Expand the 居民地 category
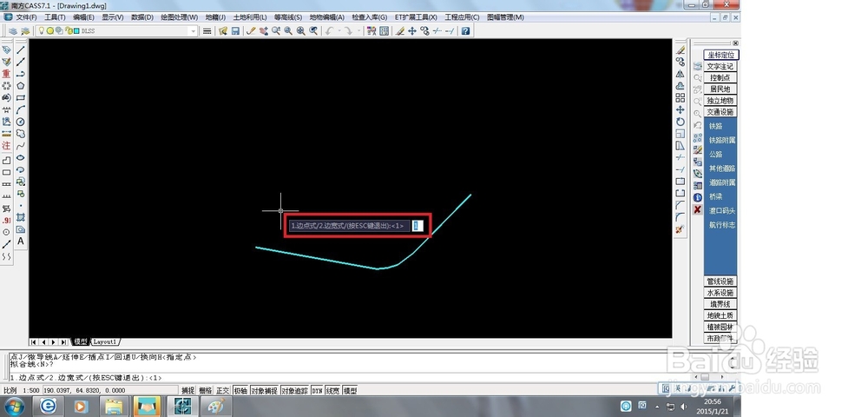The image size is (868, 417). pyautogui.click(x=720, y=89)
